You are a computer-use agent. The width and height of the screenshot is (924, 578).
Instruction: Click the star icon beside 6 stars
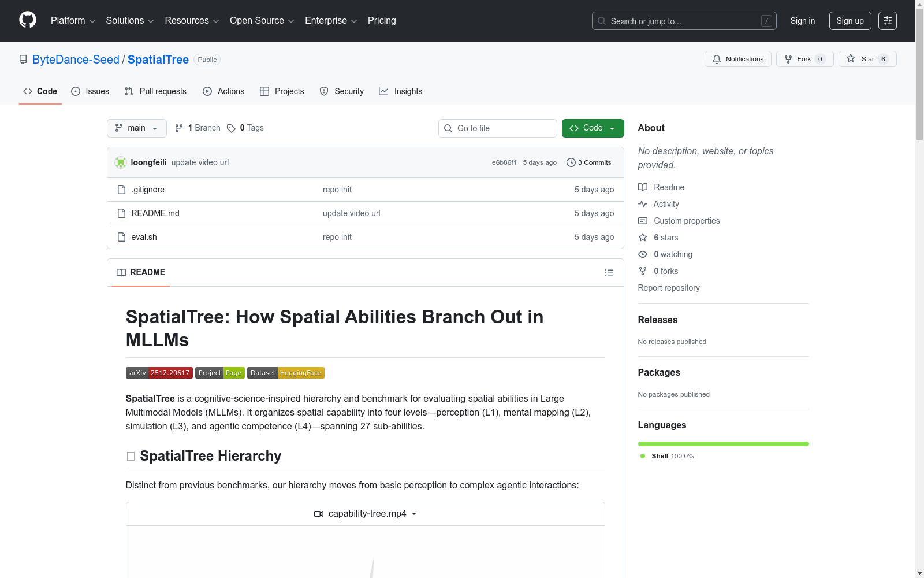(x=643, y=238)
